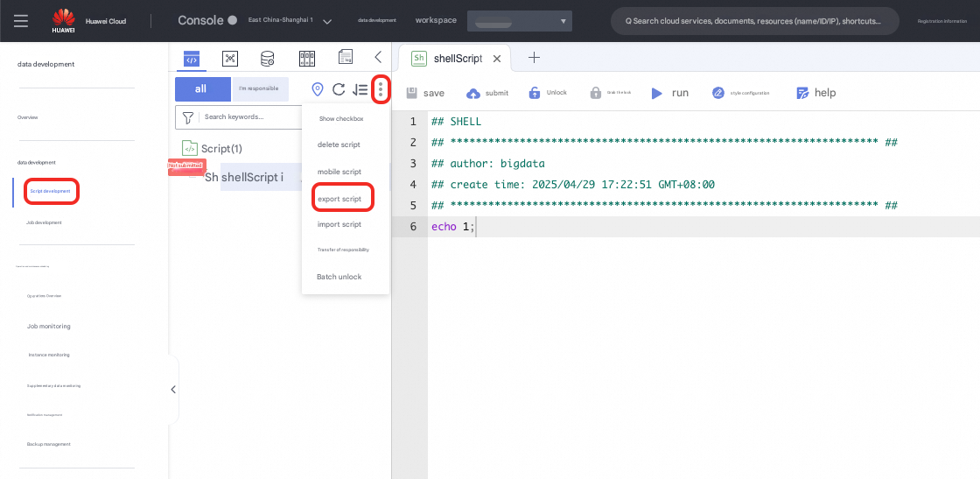Image resolution: width=980 pixels, height=479 pixels.
Task: Select the 'I'm responsible' filter tab
Action: tap(260, 89)
